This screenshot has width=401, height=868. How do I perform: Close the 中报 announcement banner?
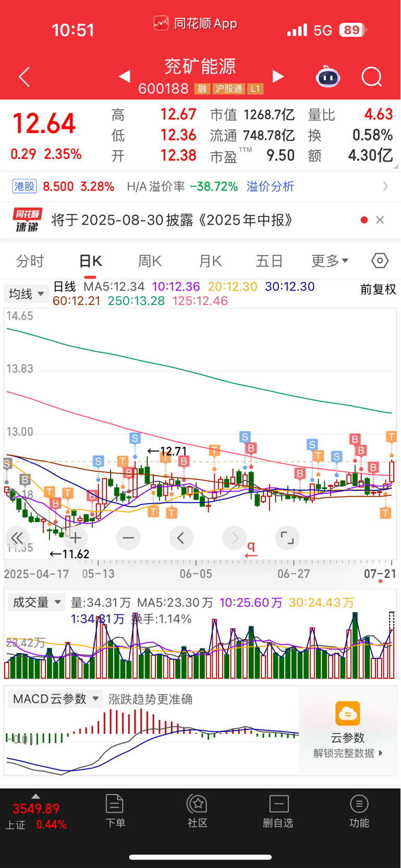[x=380, y=220]
